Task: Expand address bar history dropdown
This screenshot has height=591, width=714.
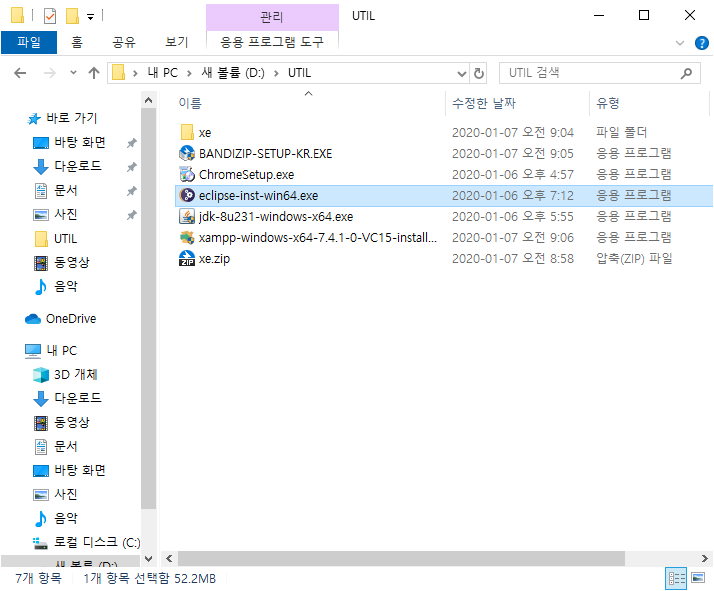Action: 462,73
